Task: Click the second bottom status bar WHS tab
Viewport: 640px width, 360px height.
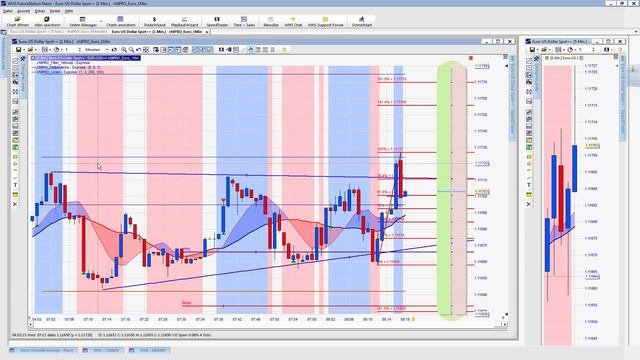Action: tap(102, 350)
